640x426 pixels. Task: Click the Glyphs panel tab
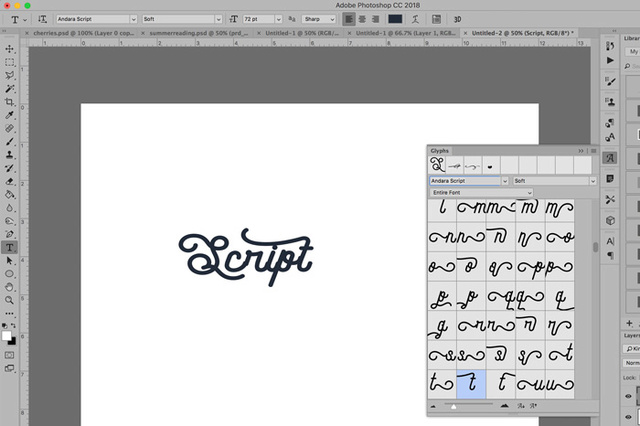tap(440, 151)
